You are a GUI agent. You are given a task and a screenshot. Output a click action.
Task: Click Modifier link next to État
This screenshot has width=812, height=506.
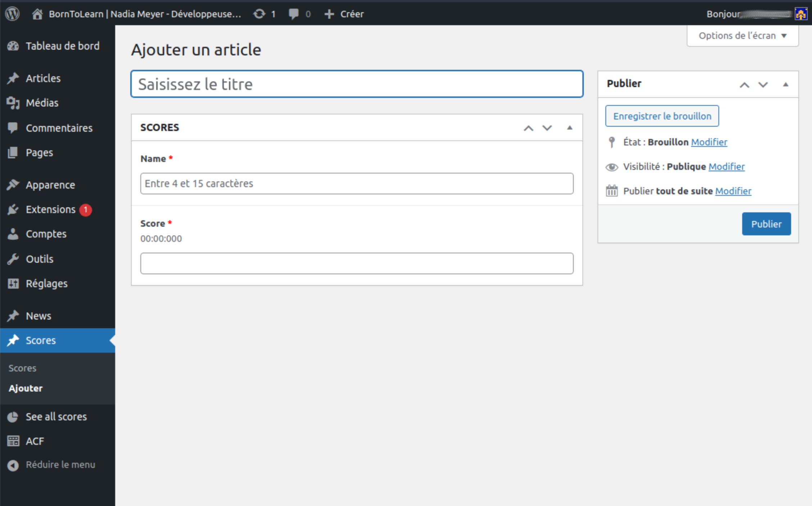(709, 142)
